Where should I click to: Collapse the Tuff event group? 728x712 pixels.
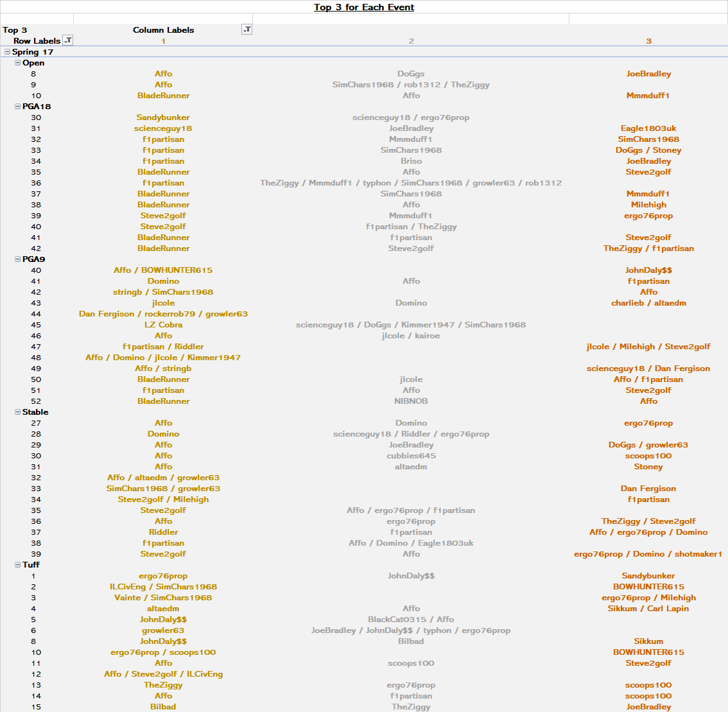[x=17, y=565]
